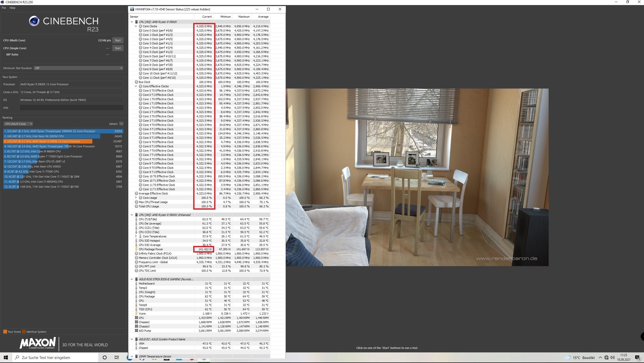
Task: Click the CPU Multi Core Start button
Action: [118, 40]
